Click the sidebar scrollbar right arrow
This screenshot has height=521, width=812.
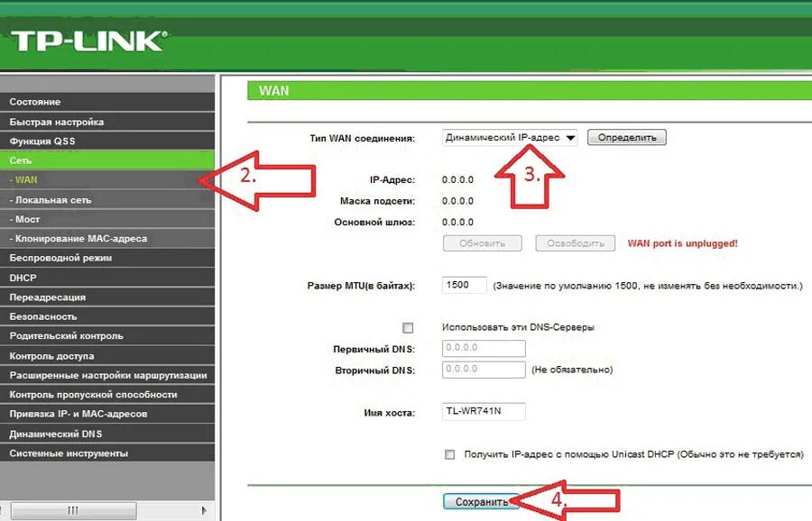tap(204, 511)
